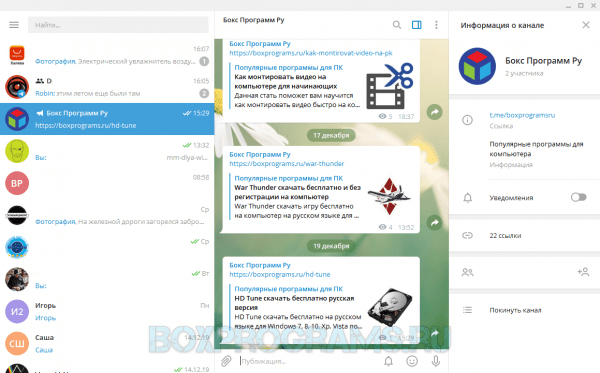Forward the video editing post via share arrow
The width and height of the screenshot is (600, 373).
click(x=434, y=112)
